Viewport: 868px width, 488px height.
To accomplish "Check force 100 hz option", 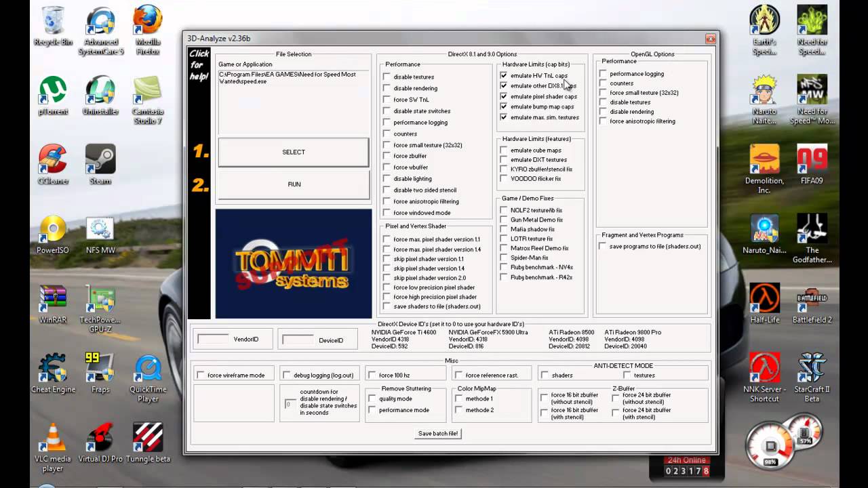I will click(372, 375).
